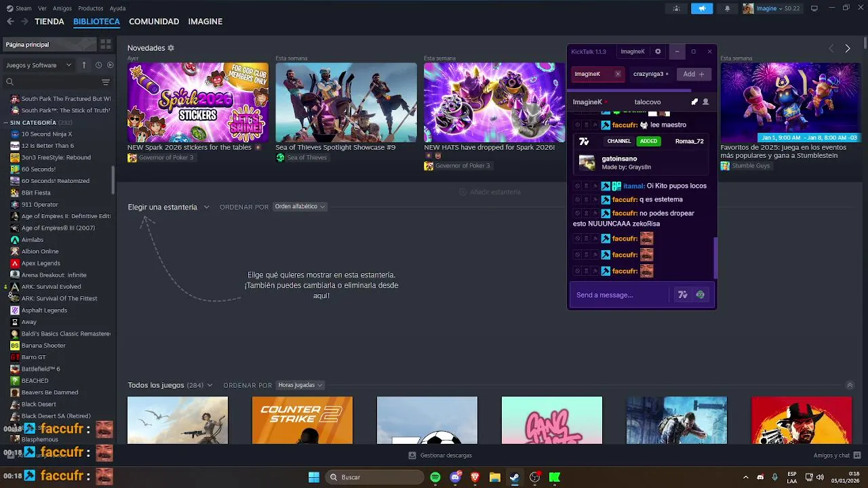Open Spotify from the taskbar

pyautogui.click(x=435, y=477)
